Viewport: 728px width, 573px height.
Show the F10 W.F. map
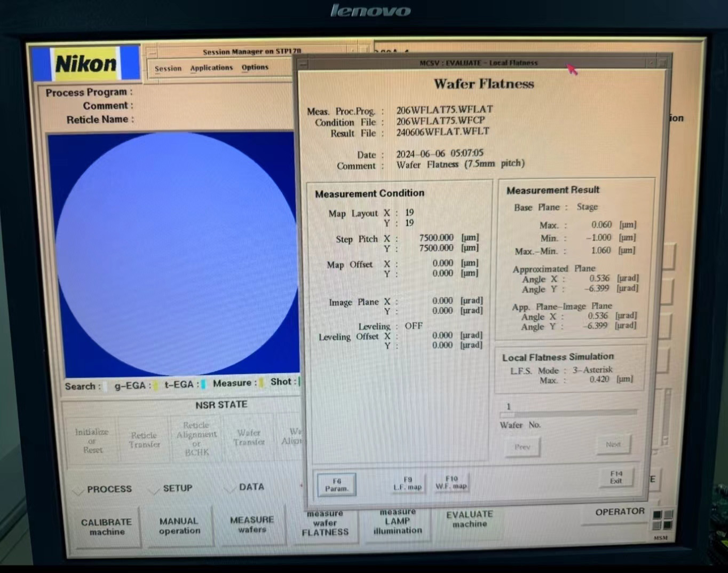pos(451,483)
